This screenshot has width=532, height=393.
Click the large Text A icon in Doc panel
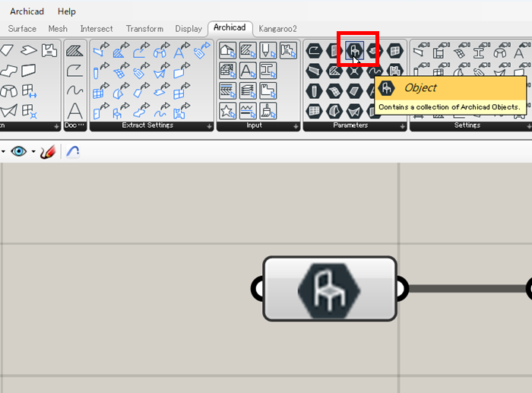coord(74,111)
